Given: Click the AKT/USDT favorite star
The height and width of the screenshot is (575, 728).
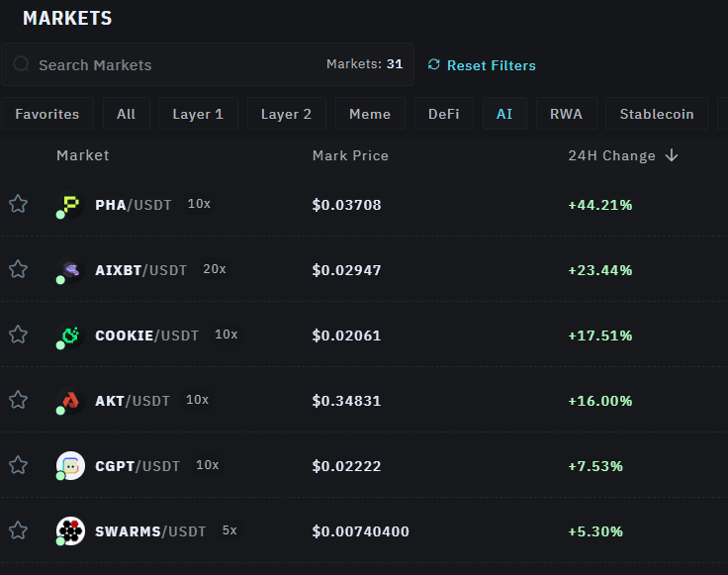Looking at the screenshot, I should click(x=18, y=400).
